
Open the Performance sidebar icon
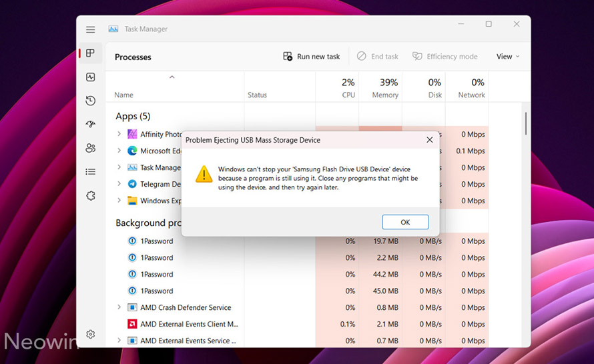pyautogui.click(x=90, y=77)
